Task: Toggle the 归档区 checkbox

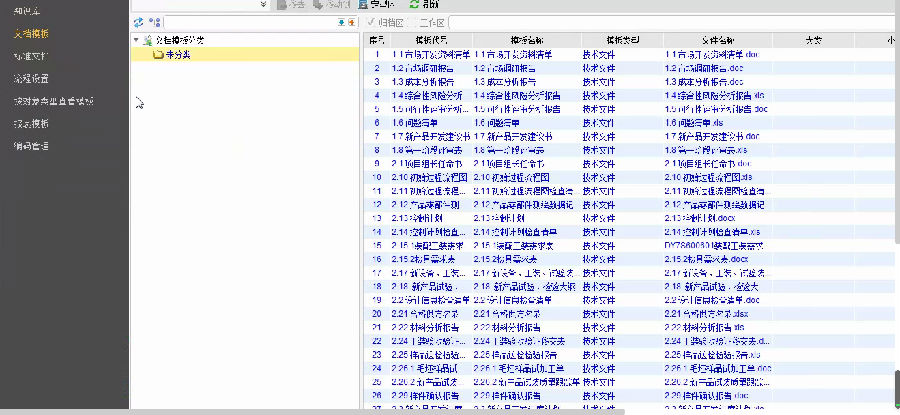Action: pos(370,22)
